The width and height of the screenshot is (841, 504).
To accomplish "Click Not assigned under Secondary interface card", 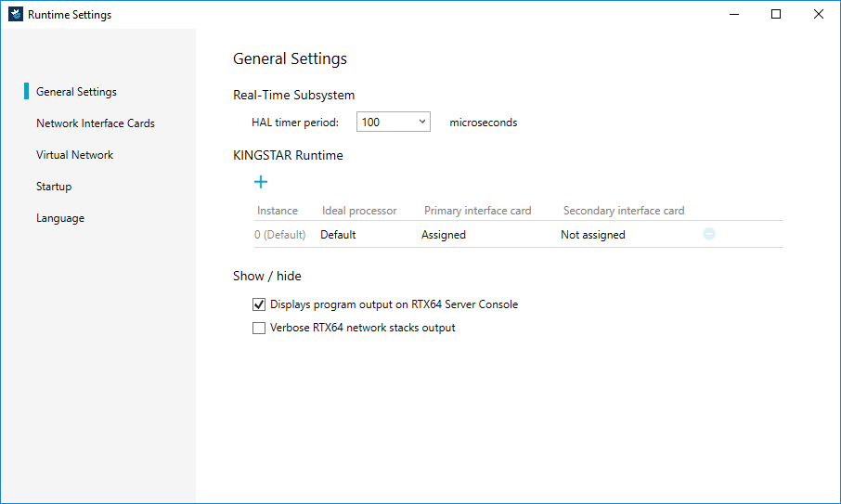I will [592, 235].
